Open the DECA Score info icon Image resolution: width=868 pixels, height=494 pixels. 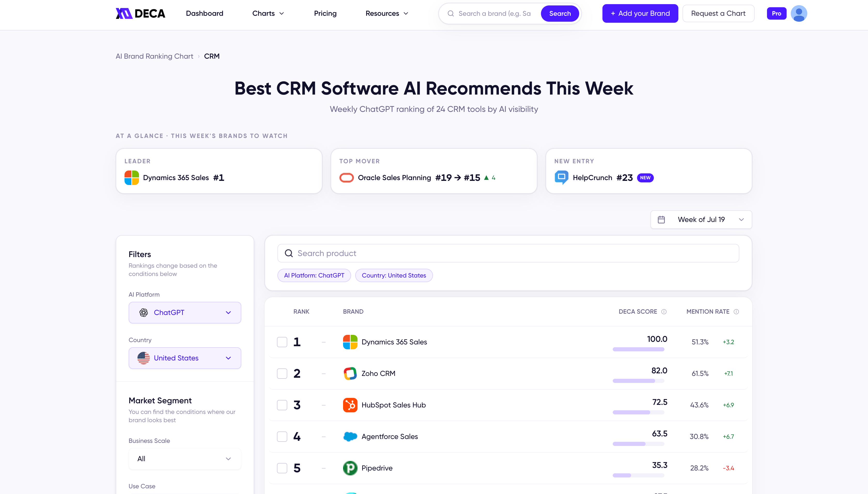pos(664,312)
